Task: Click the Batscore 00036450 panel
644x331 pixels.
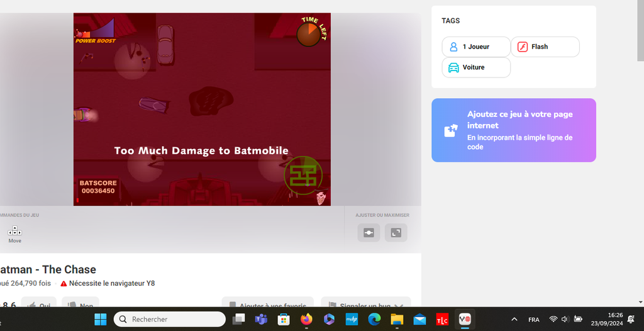Action: [98, 187]
